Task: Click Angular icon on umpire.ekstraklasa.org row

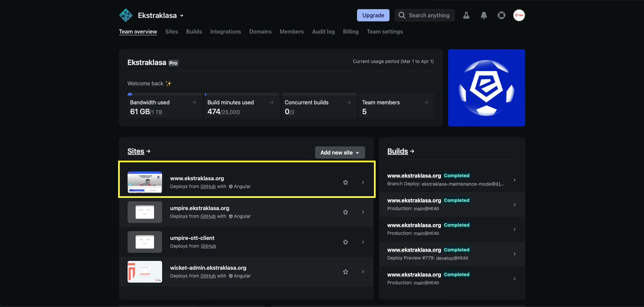Action: tap(231, 216)
